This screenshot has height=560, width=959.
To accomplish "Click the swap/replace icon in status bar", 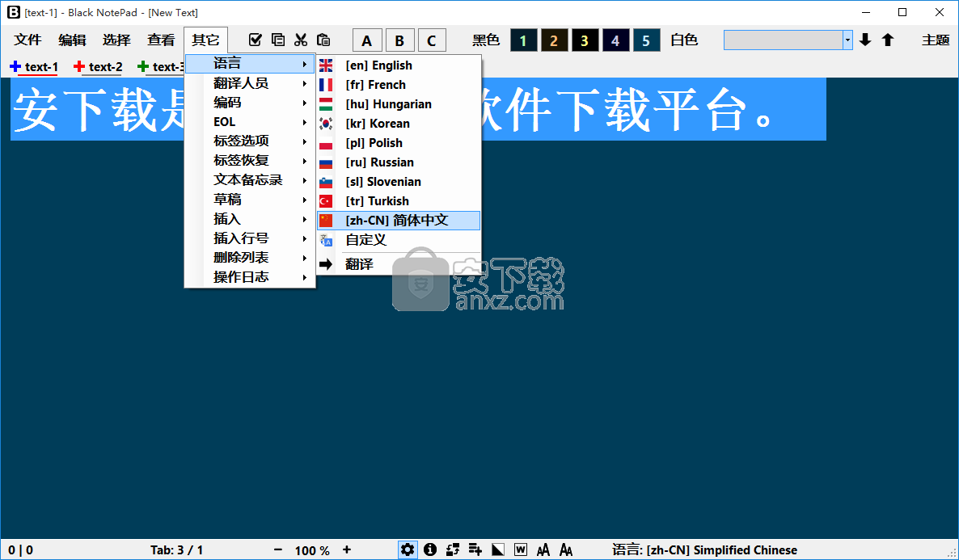I will tap(453, 549).
